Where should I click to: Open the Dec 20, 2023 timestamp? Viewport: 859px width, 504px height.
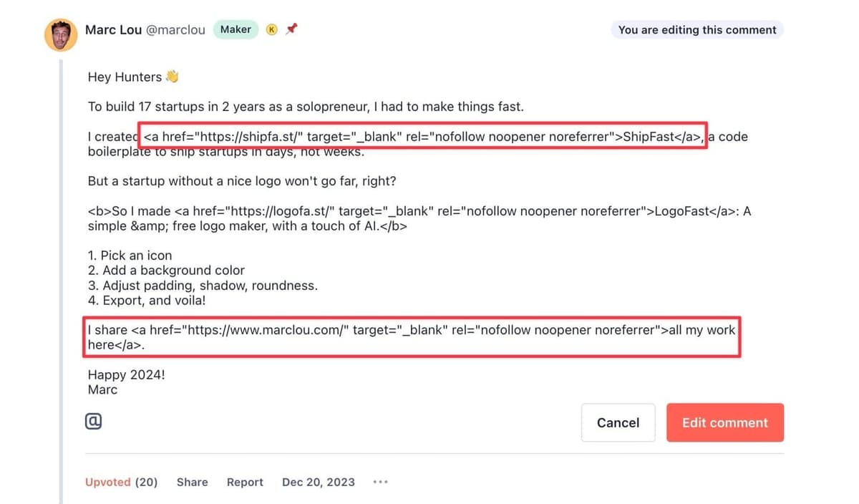point(319,482)
